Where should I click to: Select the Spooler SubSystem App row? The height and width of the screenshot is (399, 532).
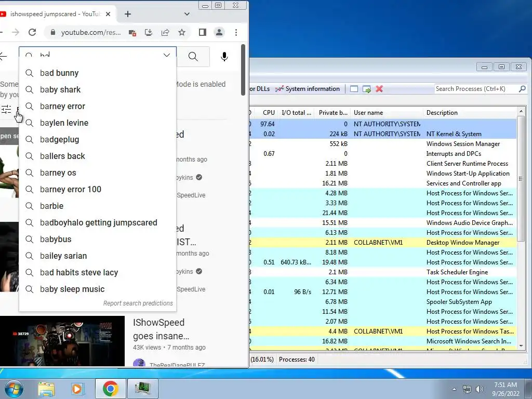point(383,302)
